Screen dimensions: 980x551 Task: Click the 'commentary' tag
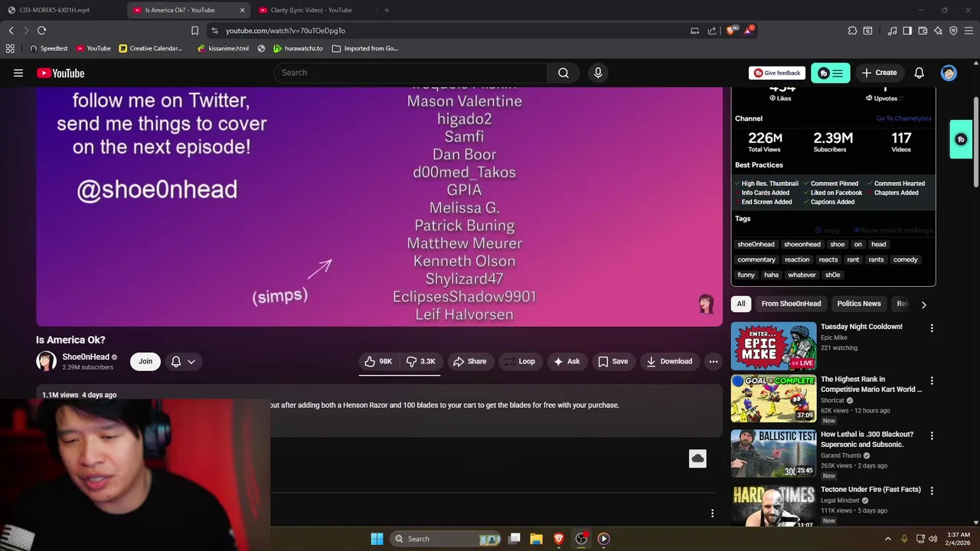point(756,259)
